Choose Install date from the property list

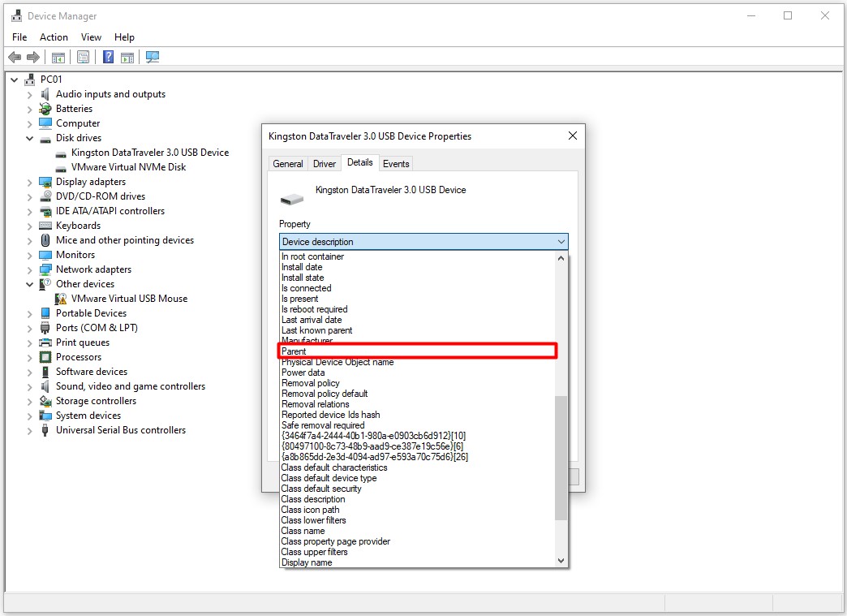pos(418,267)
